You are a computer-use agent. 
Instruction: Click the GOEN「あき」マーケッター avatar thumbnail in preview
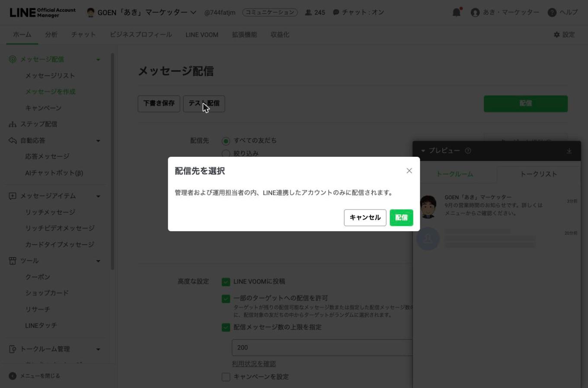click(428, 207)
